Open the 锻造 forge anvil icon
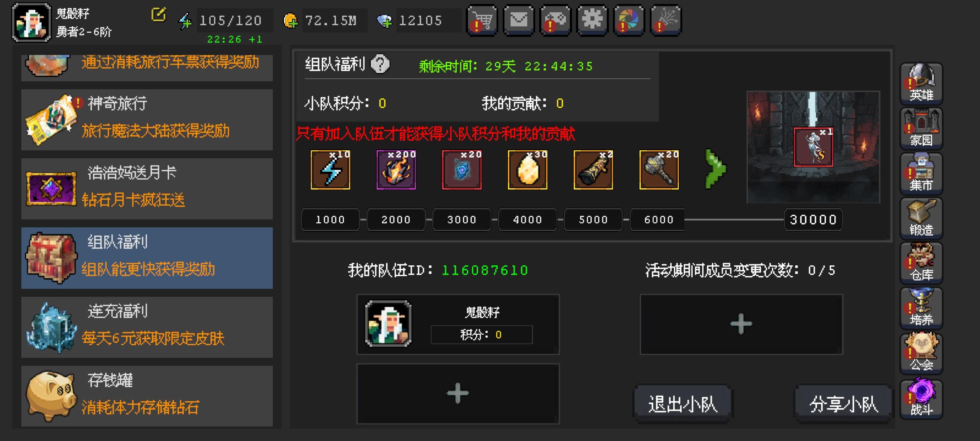 coord(921,218)
